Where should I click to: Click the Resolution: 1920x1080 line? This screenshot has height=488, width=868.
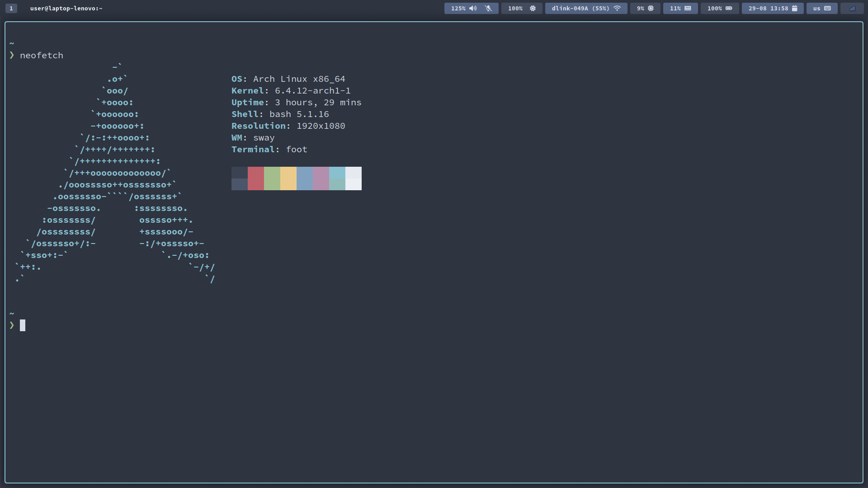point(288,126)
